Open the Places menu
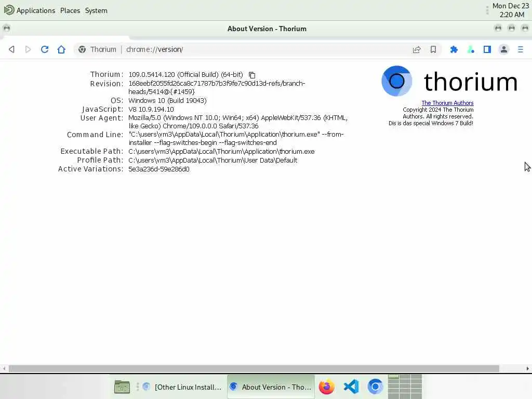 point(70,10)
